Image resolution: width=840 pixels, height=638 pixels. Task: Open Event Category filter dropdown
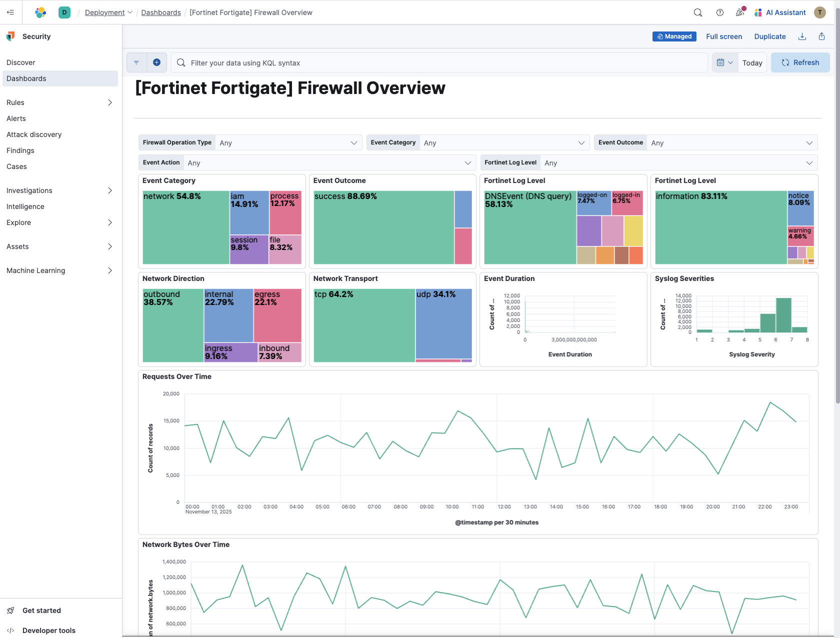[x=478, y=142]
